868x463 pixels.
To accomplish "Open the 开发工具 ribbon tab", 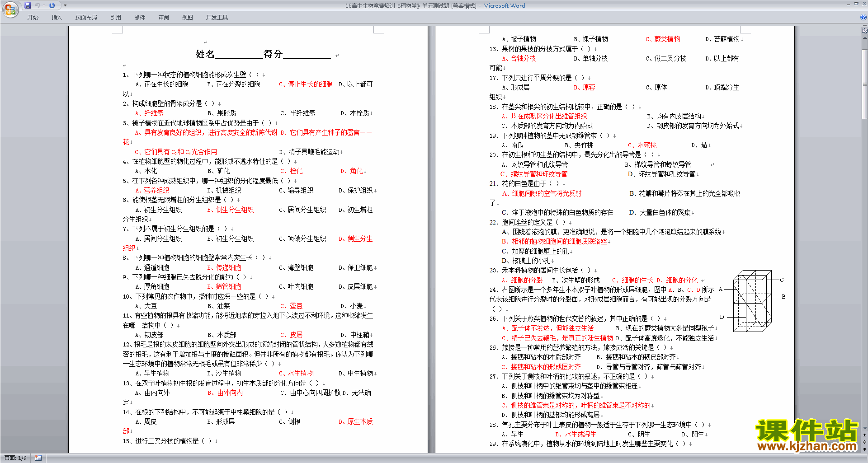I will [x=217, y=18].
